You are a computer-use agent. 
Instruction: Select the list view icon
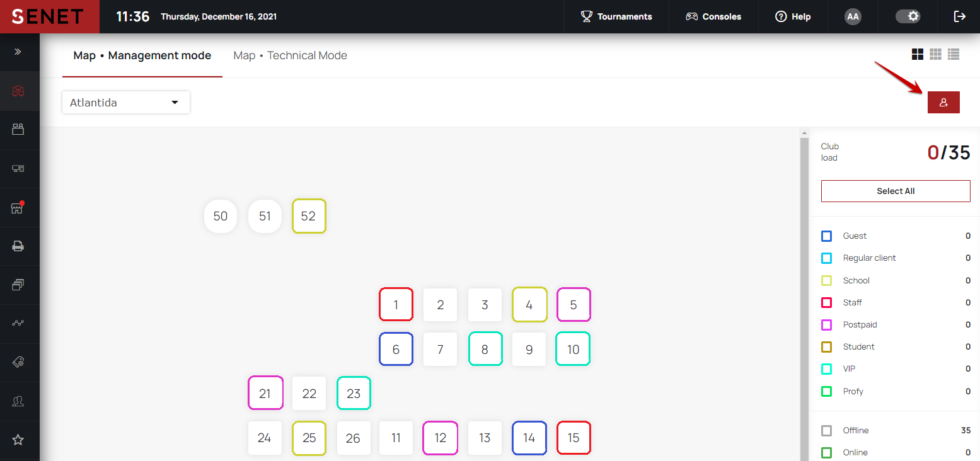click(954, 55)
